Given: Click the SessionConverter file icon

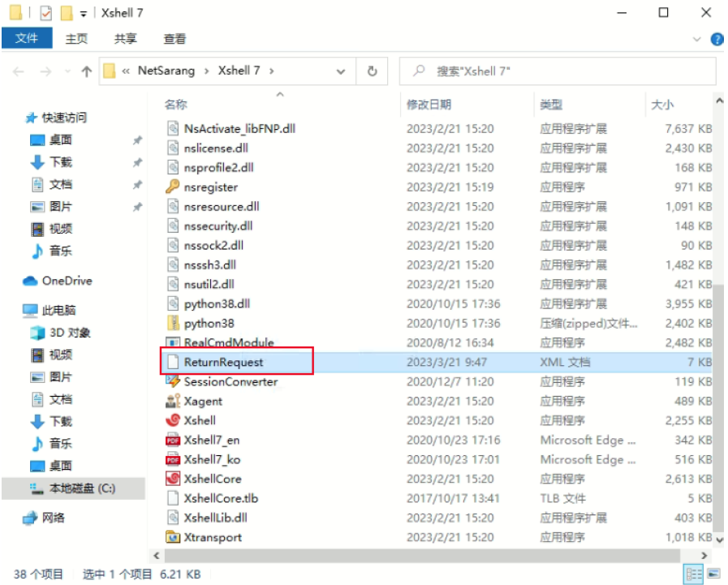Looking at the screenshot, I should 172,381.
